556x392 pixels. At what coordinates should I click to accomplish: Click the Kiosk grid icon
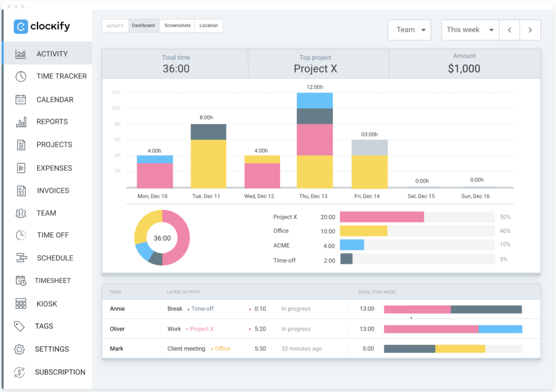[x=21, y=304]
